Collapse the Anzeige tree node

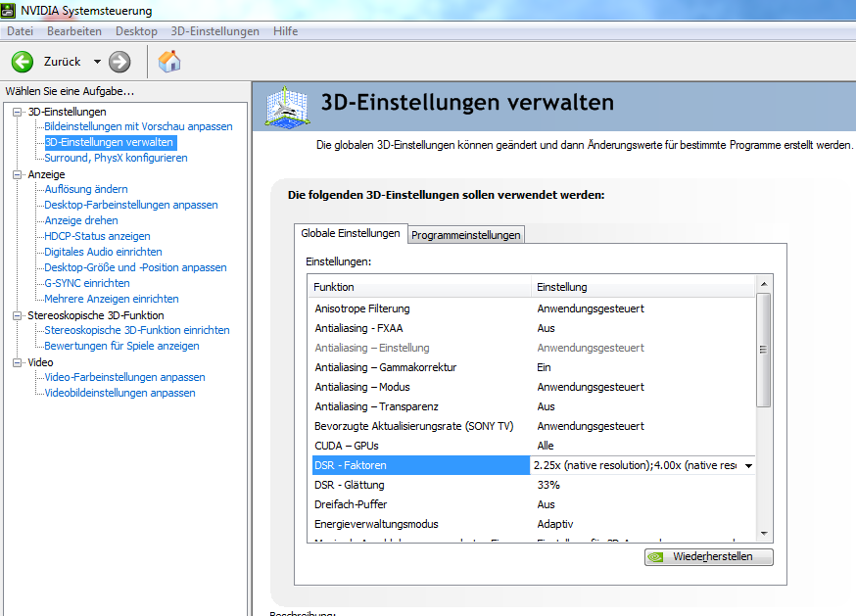tap(18, 174)
